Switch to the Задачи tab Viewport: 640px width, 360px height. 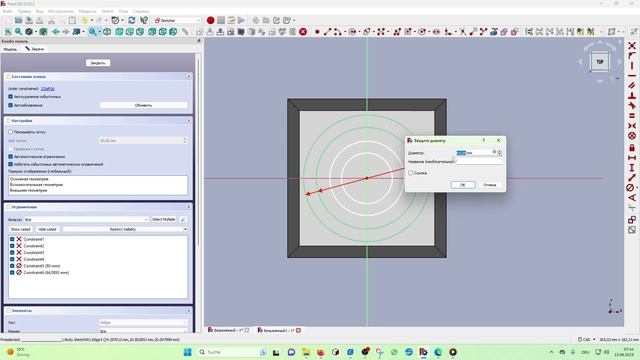pos(34,49)
